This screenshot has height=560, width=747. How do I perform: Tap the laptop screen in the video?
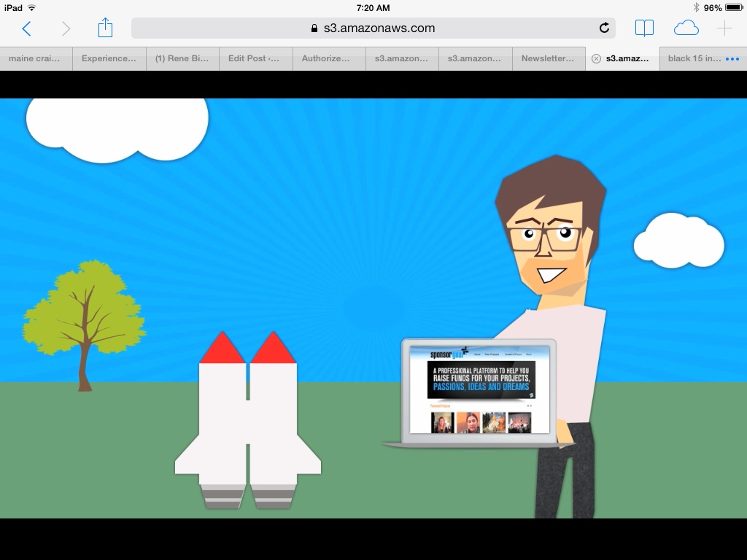[x=480, y=390]
